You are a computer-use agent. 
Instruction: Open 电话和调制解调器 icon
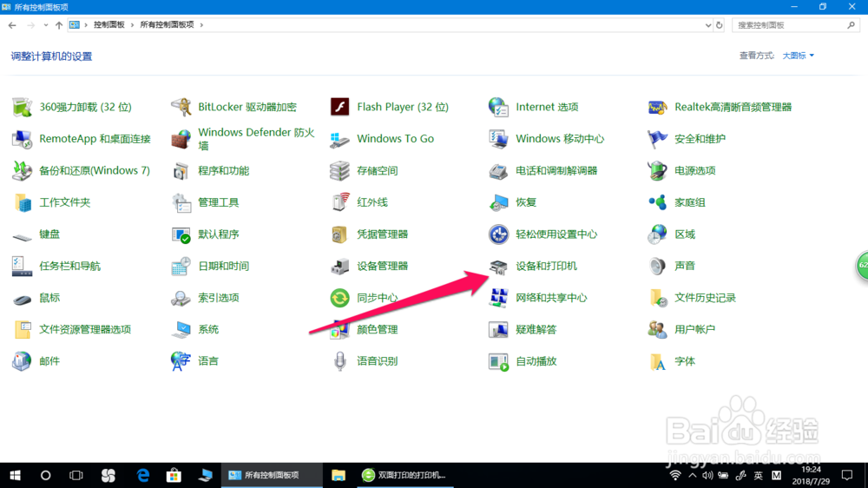coord(498,170)
